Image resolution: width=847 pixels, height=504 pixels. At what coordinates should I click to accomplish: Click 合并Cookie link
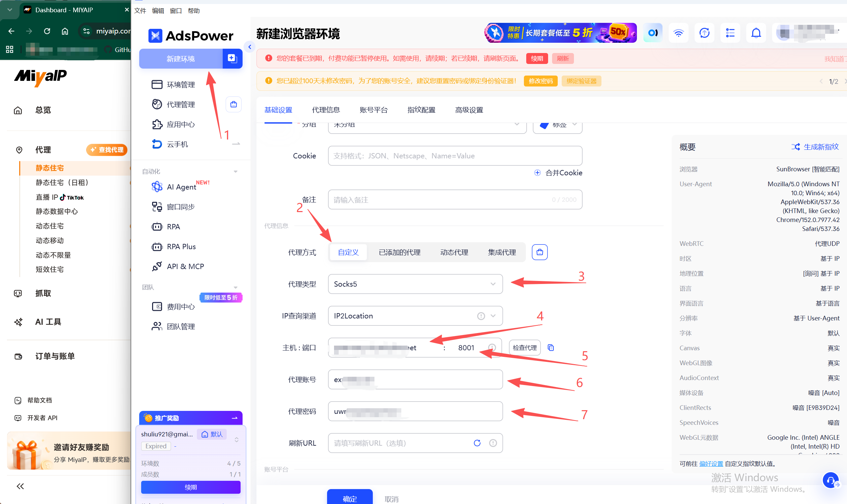[x=558, y=173]
